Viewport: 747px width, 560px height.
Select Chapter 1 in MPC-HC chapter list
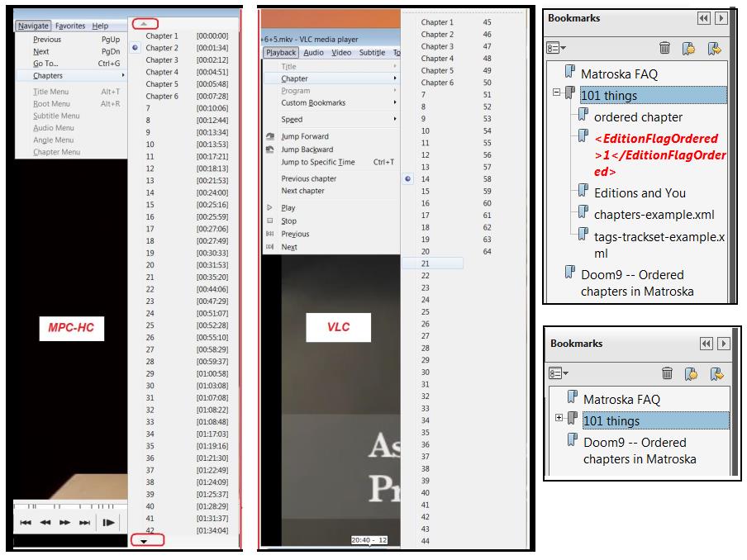click(183, 36)
